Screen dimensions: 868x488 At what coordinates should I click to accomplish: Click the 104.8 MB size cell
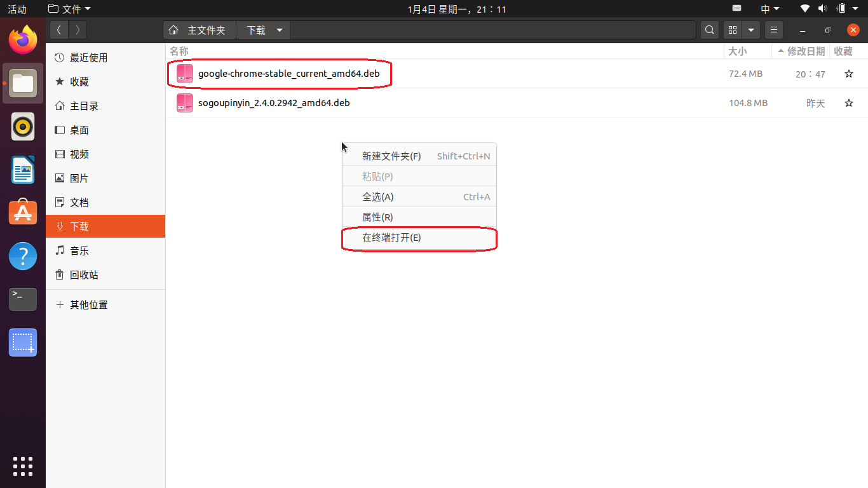pos(748,103)
